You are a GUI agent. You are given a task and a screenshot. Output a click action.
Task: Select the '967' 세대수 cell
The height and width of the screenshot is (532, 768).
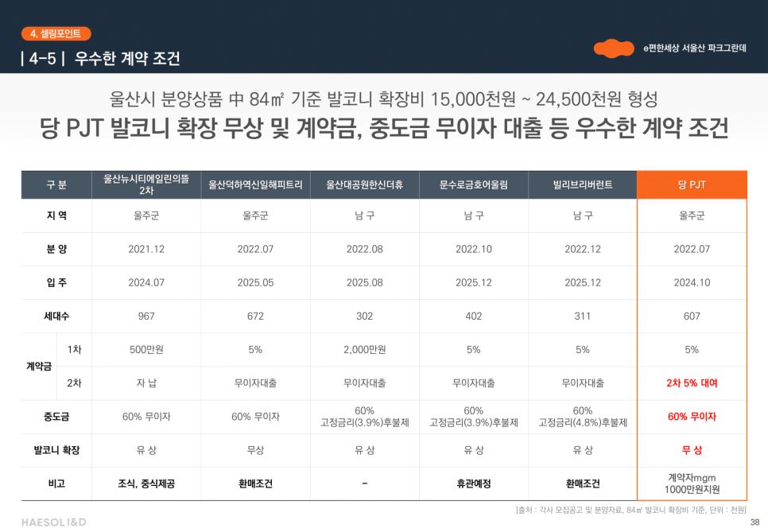click(146, 316)
